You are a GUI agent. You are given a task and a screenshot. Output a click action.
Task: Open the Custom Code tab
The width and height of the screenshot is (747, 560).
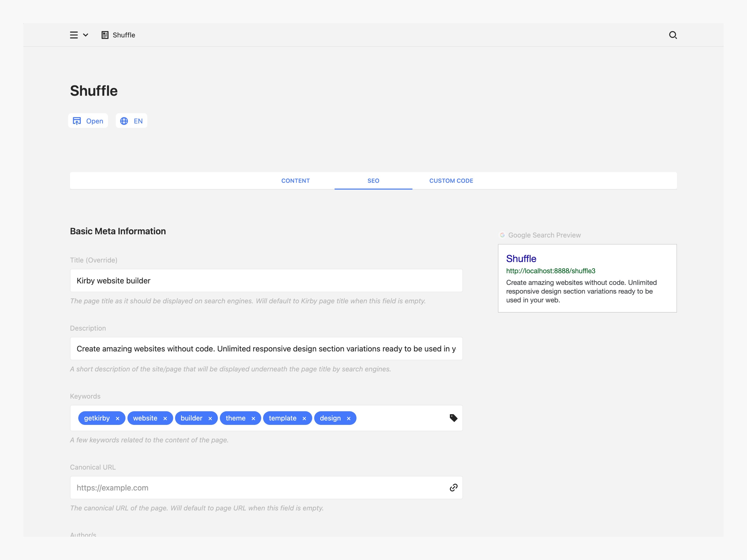click(451, 181)
